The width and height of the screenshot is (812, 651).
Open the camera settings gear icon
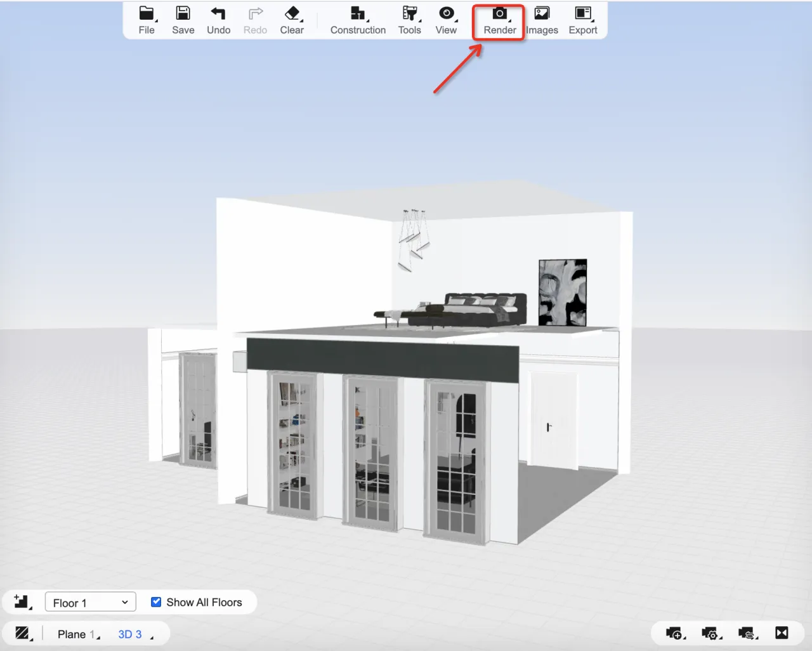pyautogui.click(x=711, y=633)
